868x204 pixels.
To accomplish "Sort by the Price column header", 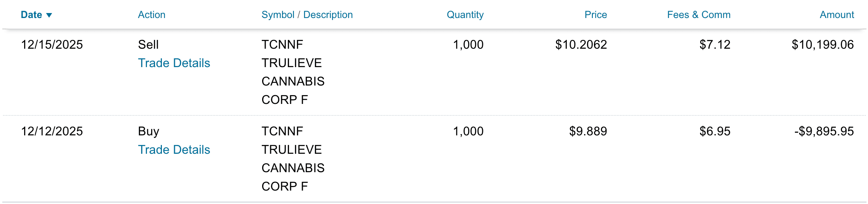I will tap(596, 15).
